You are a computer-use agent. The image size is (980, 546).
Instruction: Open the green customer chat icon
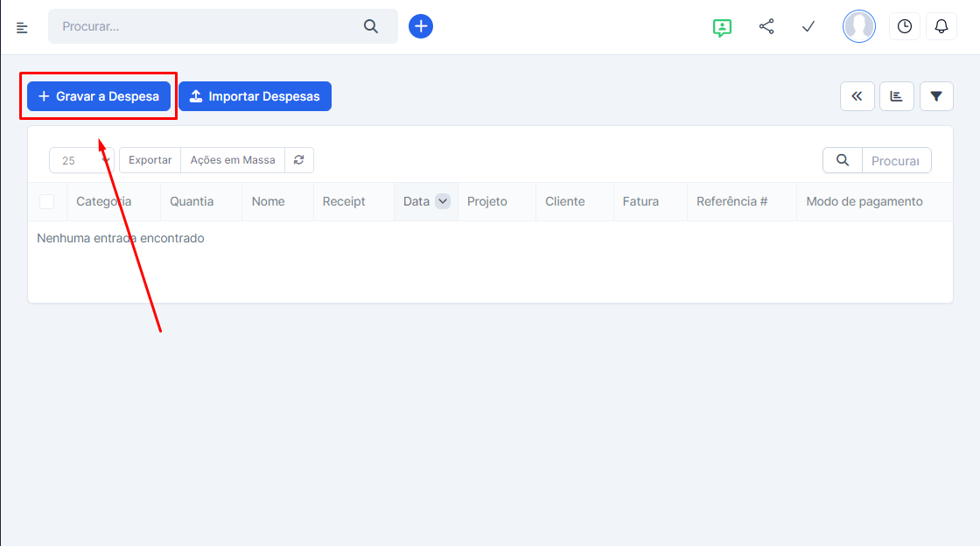(722, 27)
